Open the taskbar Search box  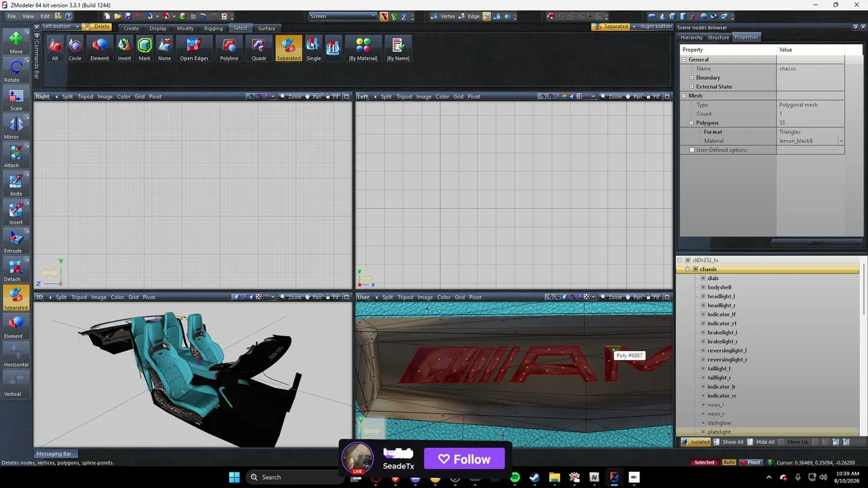[296, 477]
